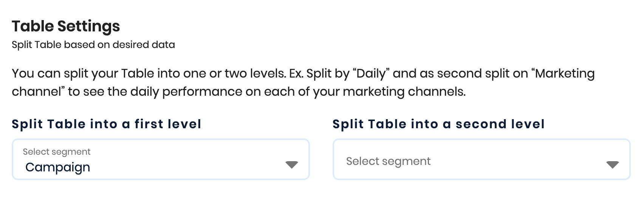This screenshot has height=199, width=644.
Task: Click the "Split Table into a second level" label
Action: 438,124
